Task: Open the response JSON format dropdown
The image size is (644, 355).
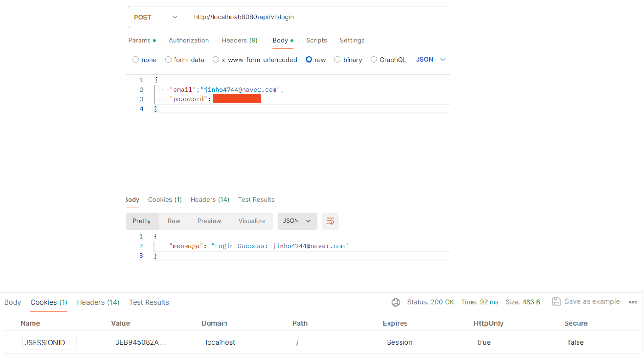Action: click(x=297, y=221)
